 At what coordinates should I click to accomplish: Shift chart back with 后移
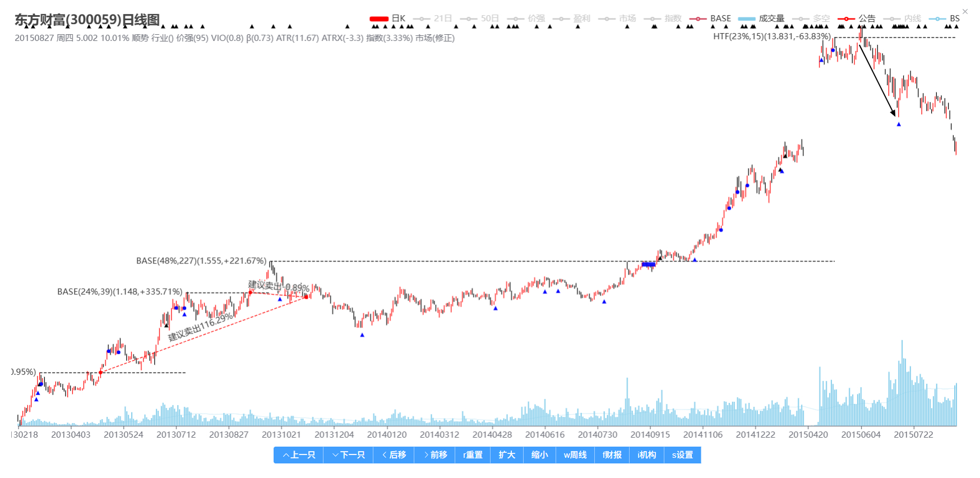pos(394,455)
